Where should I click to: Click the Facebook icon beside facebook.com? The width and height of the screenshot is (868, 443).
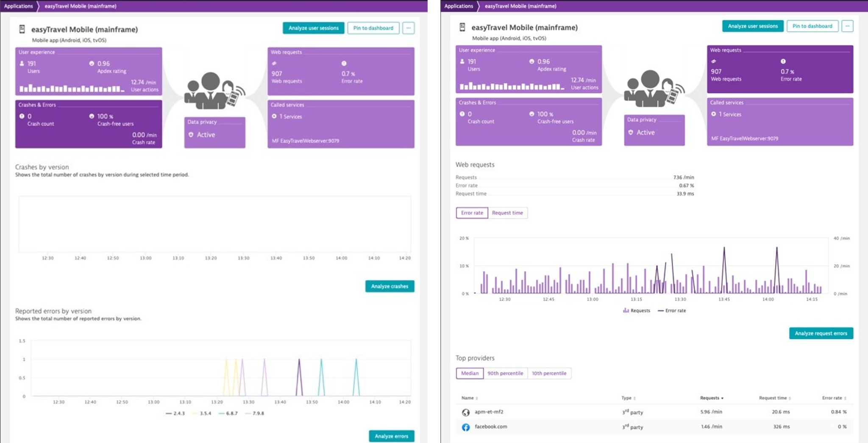[x=465, y=427]
